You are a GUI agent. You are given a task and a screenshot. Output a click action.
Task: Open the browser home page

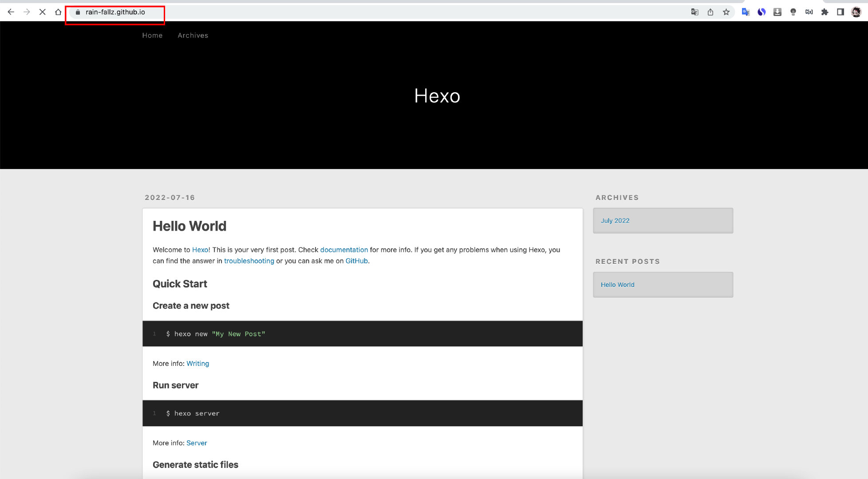(58, 12)
